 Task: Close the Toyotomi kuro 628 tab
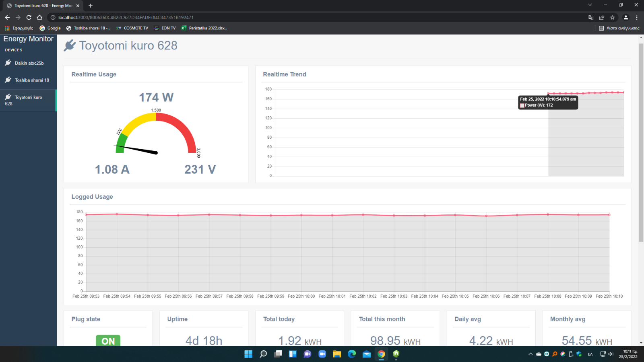[78, 6]
